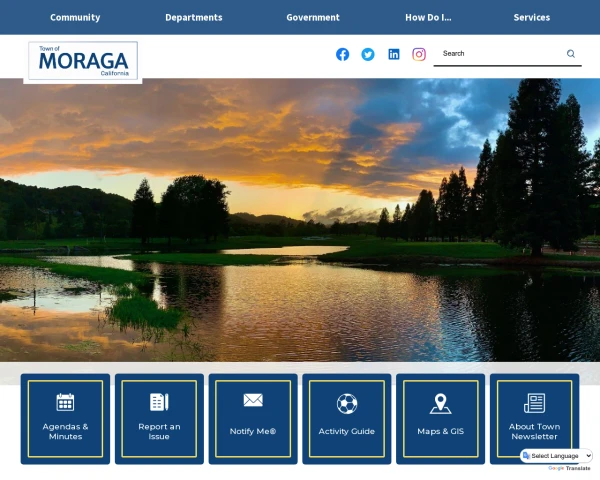The image size is (600, 480).
Task: Open the Select Language dropdown
Action: point(557,456)
